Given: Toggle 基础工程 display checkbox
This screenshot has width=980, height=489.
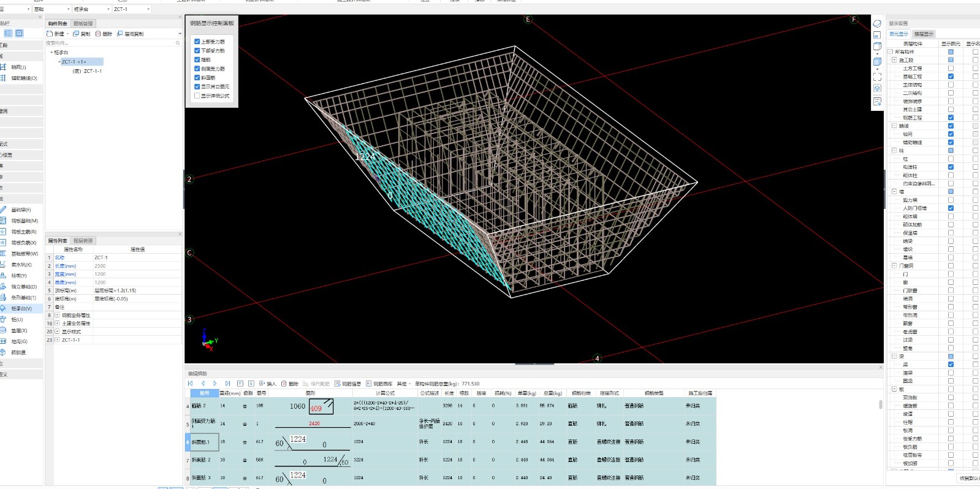Looking at the screenshot, I should pyautogui.click(x=951, y=77).
